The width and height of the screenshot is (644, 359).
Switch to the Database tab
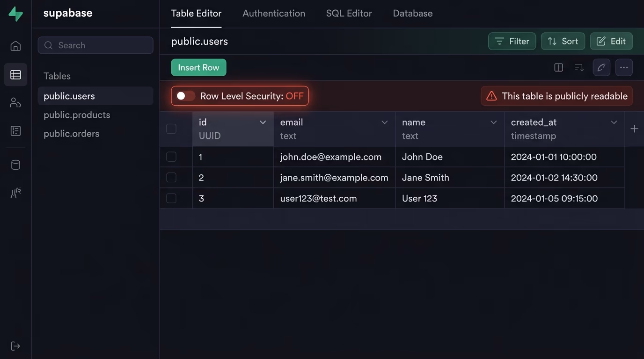413,14
